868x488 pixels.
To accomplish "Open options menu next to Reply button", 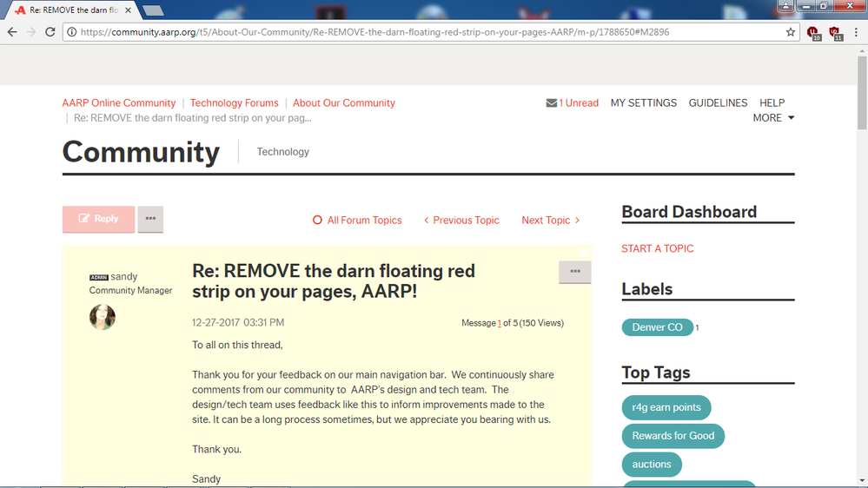I will coord(150,219).
